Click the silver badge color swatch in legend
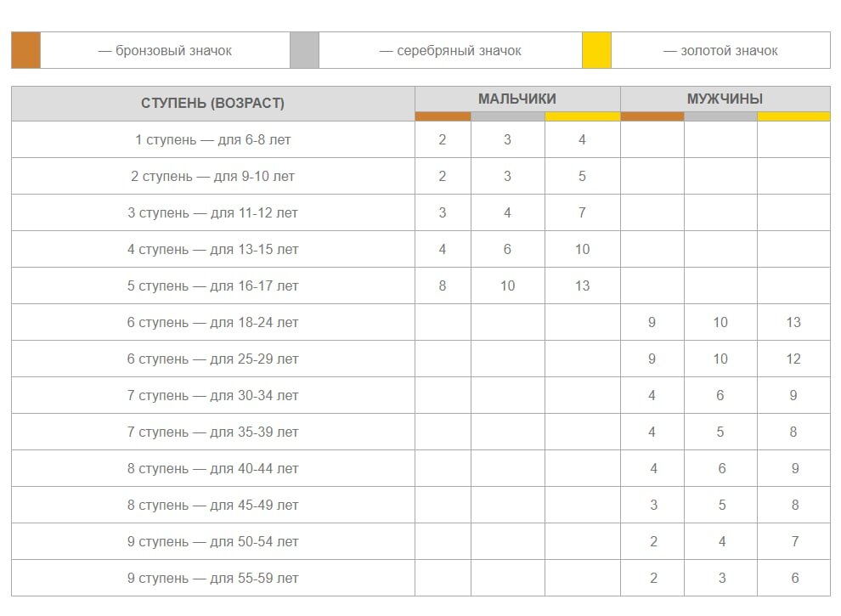The image size is (841, 616). point(305,50)
